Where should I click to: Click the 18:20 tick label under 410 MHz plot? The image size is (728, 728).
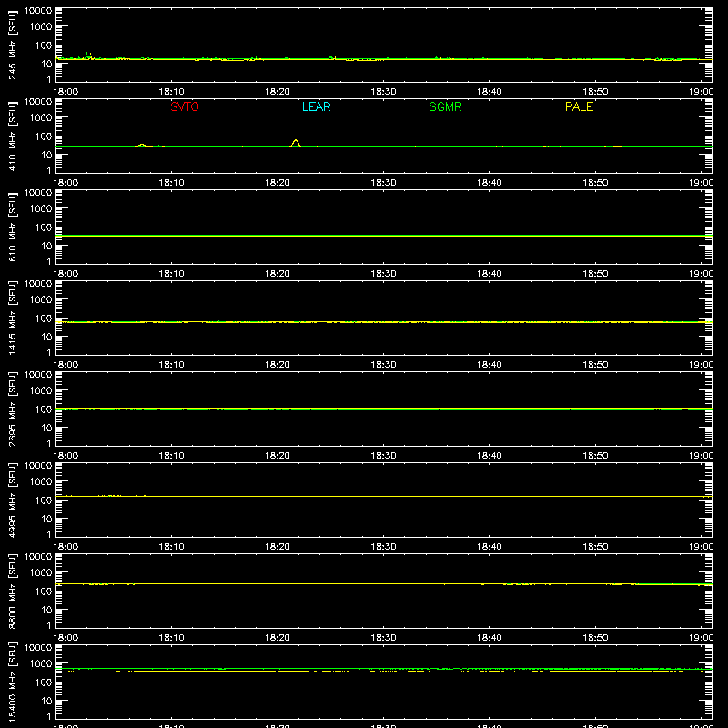tap(278, 183)
